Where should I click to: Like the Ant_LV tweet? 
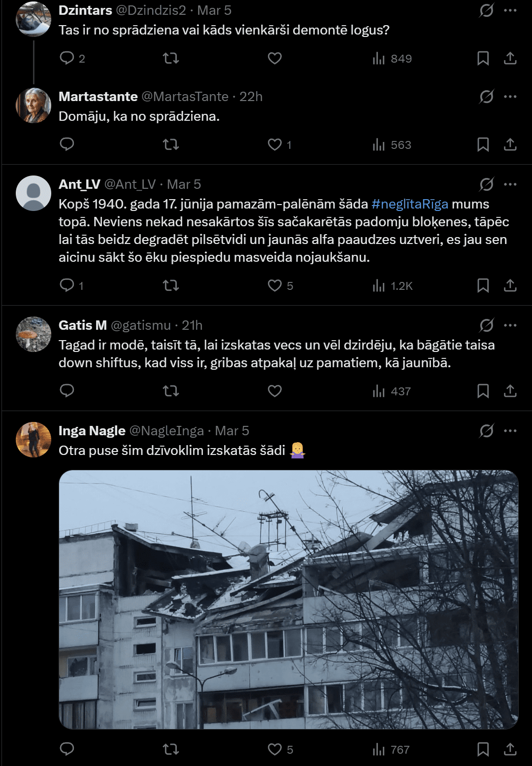coord(275,285)
